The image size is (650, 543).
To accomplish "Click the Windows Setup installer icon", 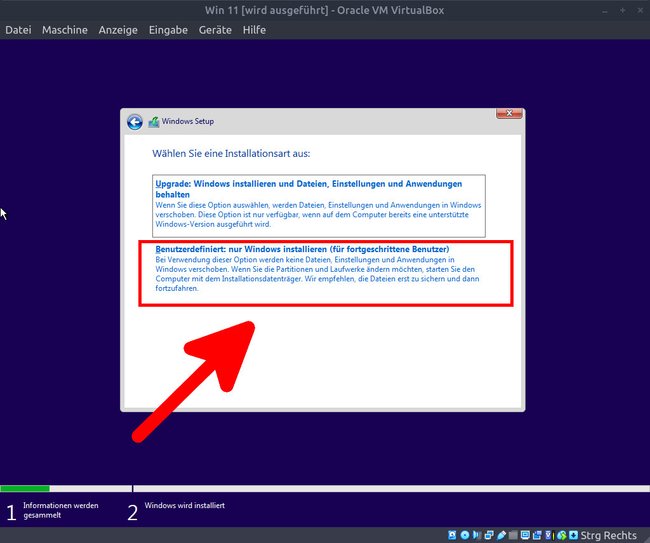I will coord(154,122).
